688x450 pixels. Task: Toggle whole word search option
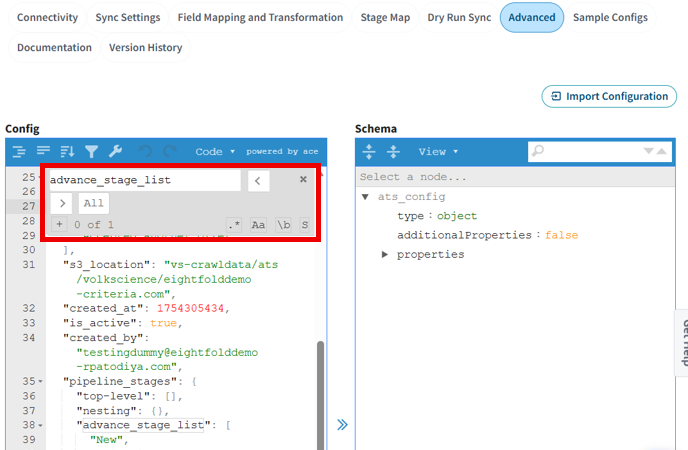click(283, 225)
